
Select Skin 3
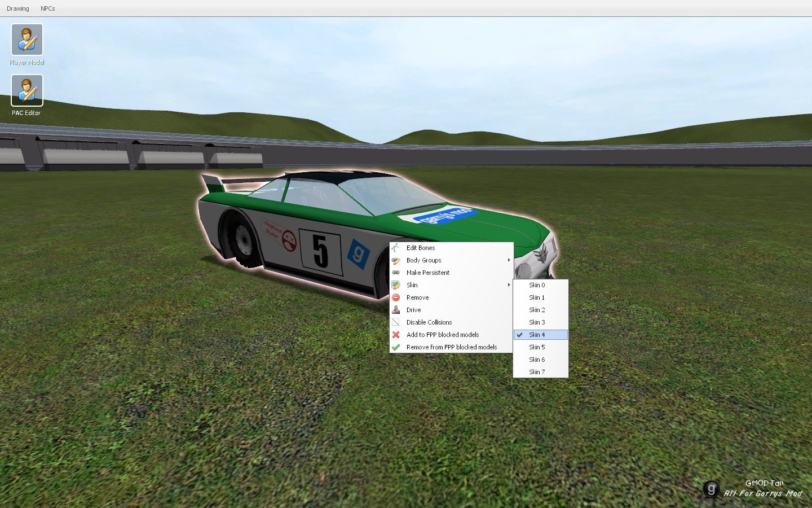[541, 322]
